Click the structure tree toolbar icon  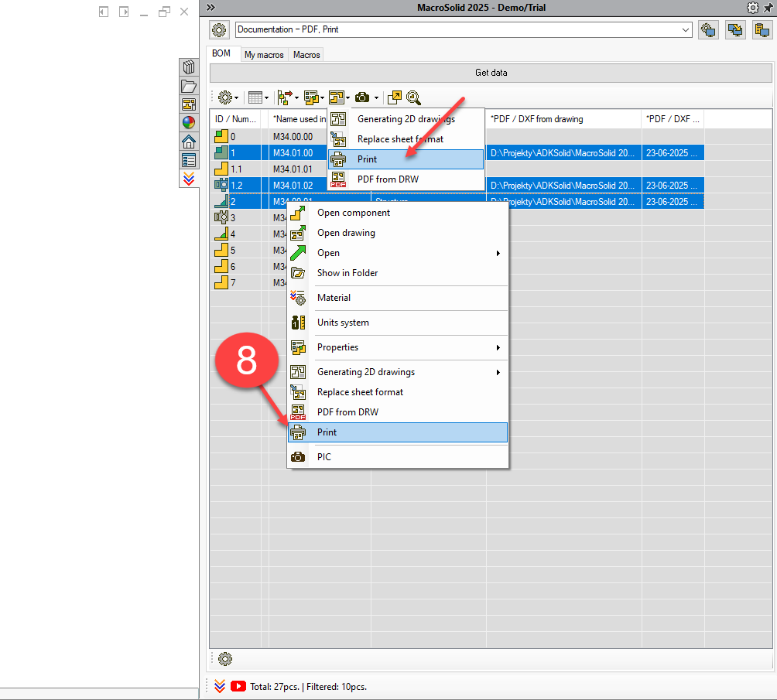[x=285, y=97]
